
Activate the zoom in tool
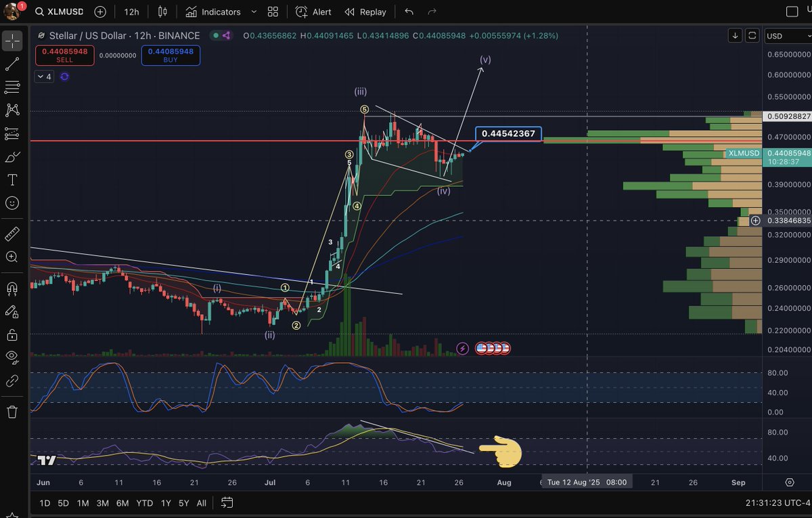(12, 257)
